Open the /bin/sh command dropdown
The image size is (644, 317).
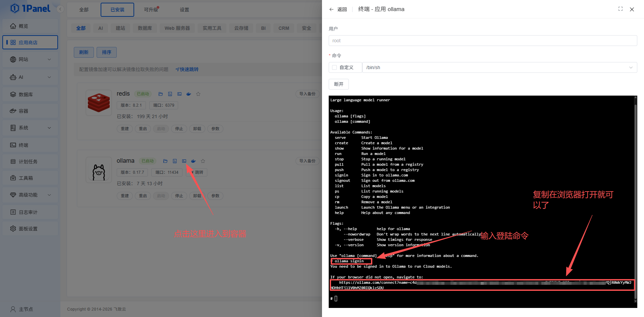coord(499,67)
